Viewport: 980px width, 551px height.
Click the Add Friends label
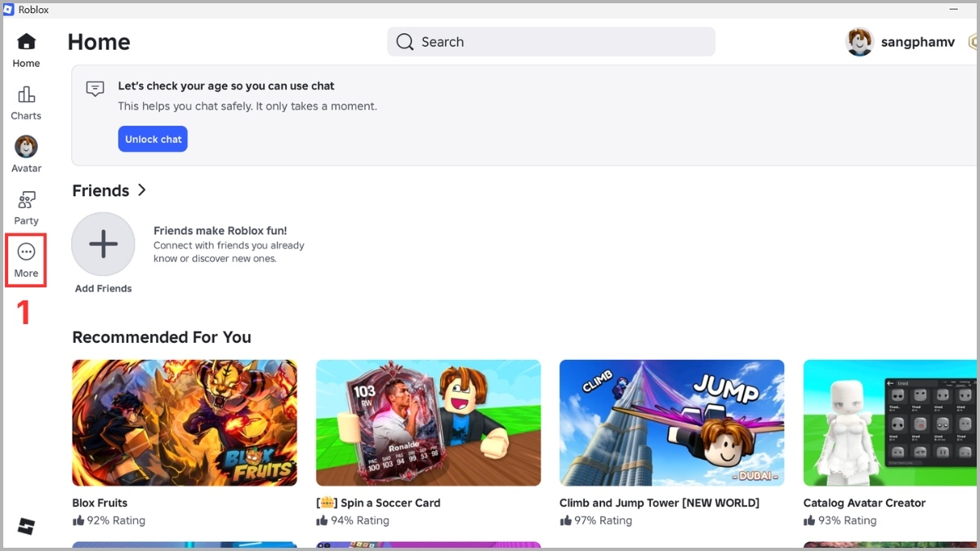click(x=103, y=288)
